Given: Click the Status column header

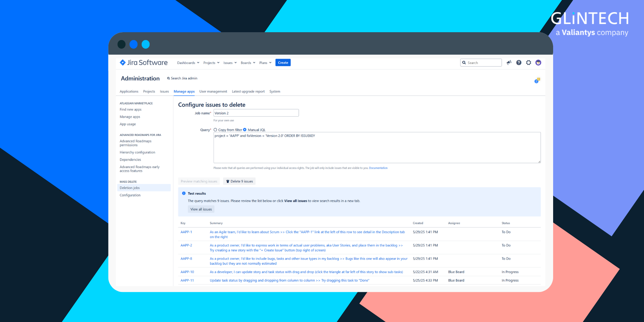Looking at the screenshot, I should click(506, 223).
